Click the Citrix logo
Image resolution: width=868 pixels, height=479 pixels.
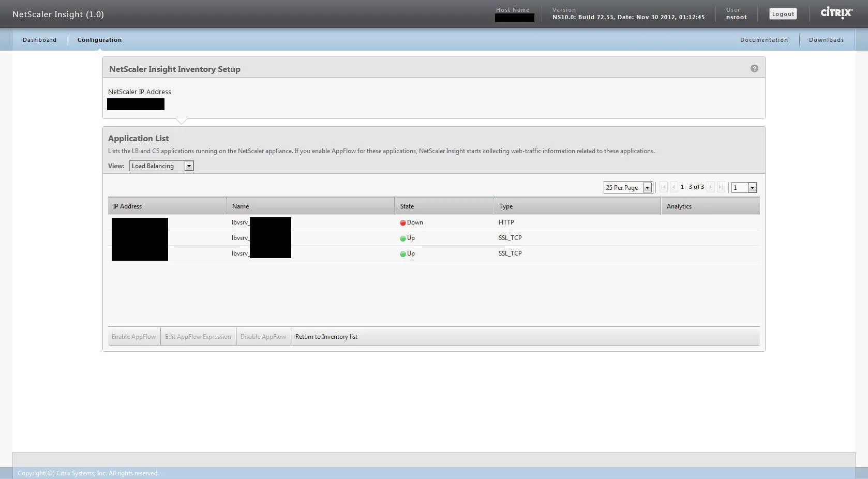tap(836, 13)
